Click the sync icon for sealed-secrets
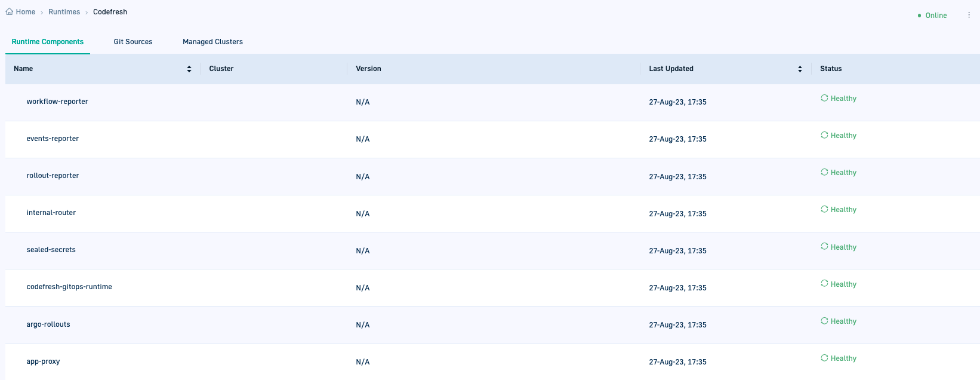The image size is (980, 380). point(824,246)
